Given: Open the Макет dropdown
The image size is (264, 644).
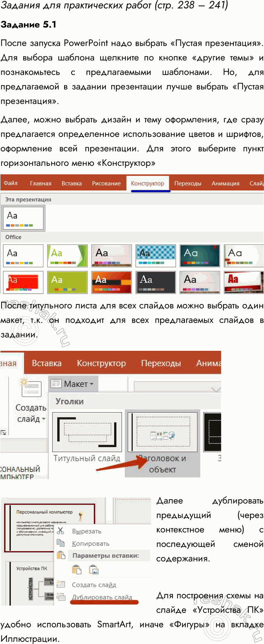Looking at the screenshot, I should pos(73,384).
